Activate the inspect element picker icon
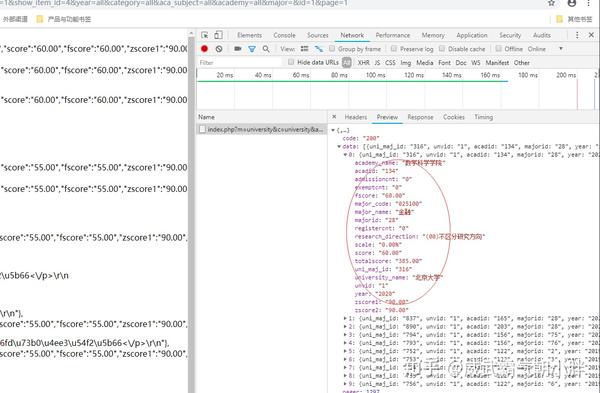This screenshot has height=393, width=600. (205, 35)
